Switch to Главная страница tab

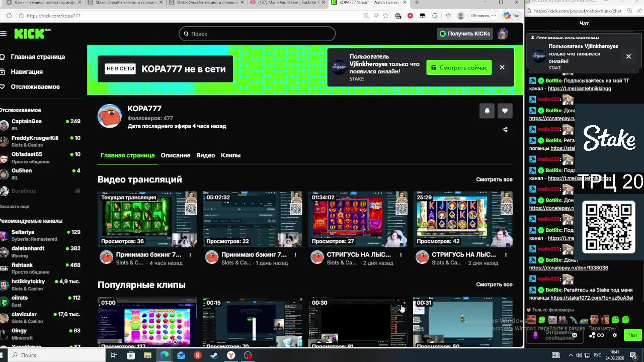coord(127,155)
